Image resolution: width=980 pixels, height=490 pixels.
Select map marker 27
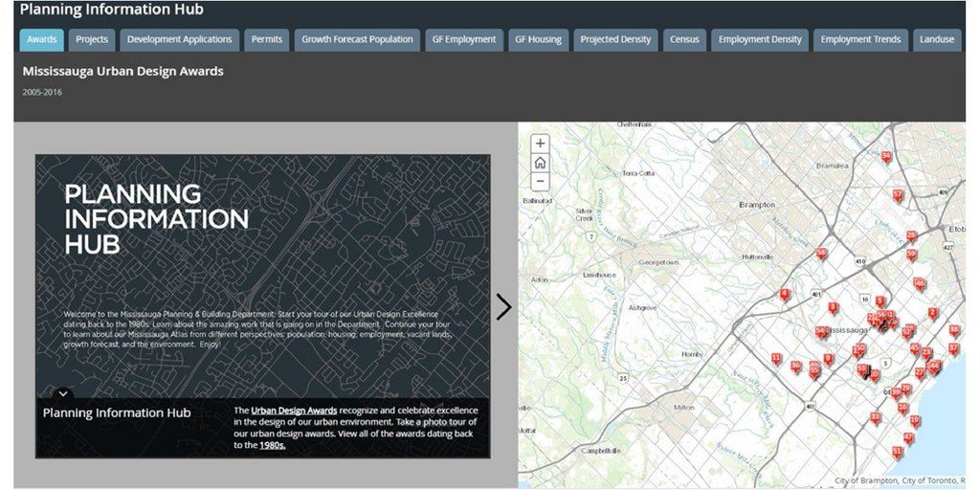click(x=920, y=373)
